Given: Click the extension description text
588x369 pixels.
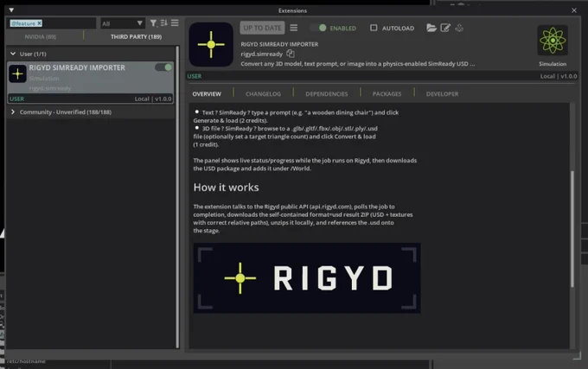Looking at the screenshot, I should (358, 64).
